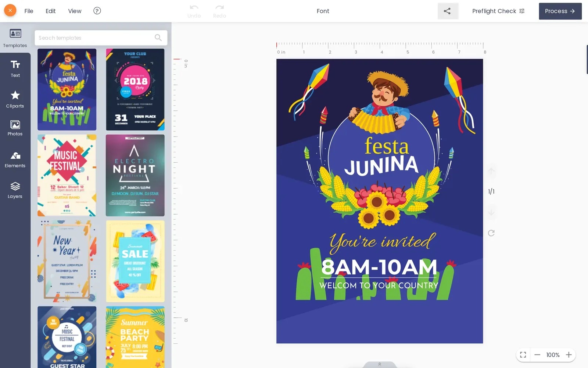
Task: Select the Music Festival Guest Star template
Action: pos(67,337)
